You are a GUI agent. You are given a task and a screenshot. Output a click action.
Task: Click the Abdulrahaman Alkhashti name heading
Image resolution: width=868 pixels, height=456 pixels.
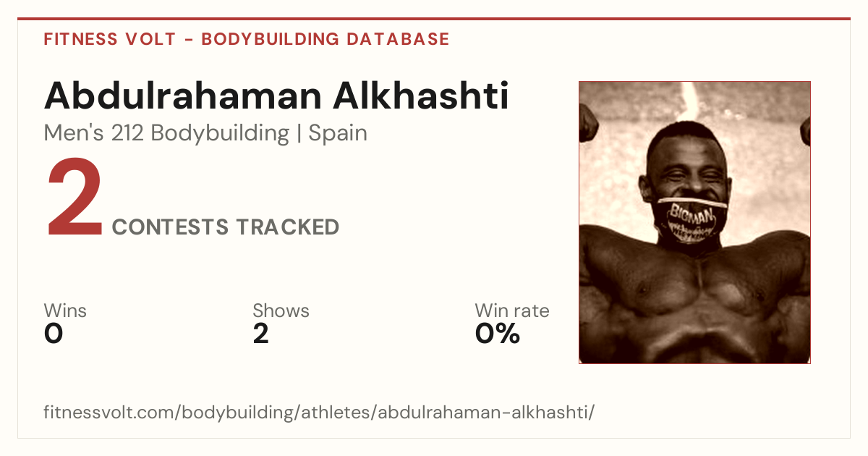pos(276,96)
